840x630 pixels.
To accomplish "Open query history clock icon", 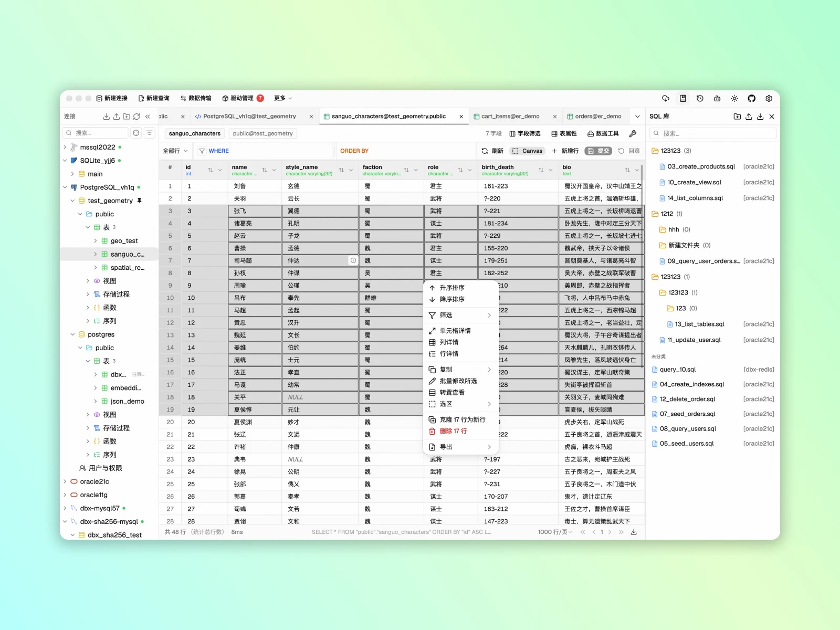I will [x=700, y=98].
